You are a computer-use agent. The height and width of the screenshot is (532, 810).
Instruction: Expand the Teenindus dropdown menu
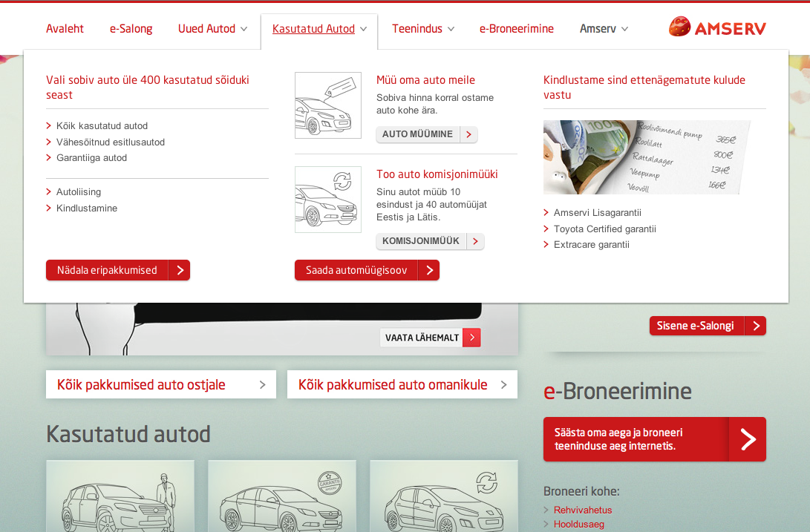423,29
